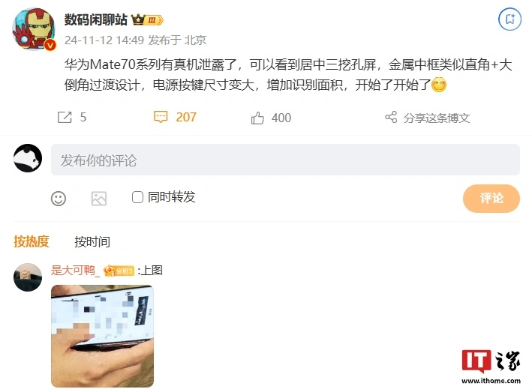This screenshot has height=392, width=532.
Task: Toggle the 同时转发 checkbox
Action: 137,197
